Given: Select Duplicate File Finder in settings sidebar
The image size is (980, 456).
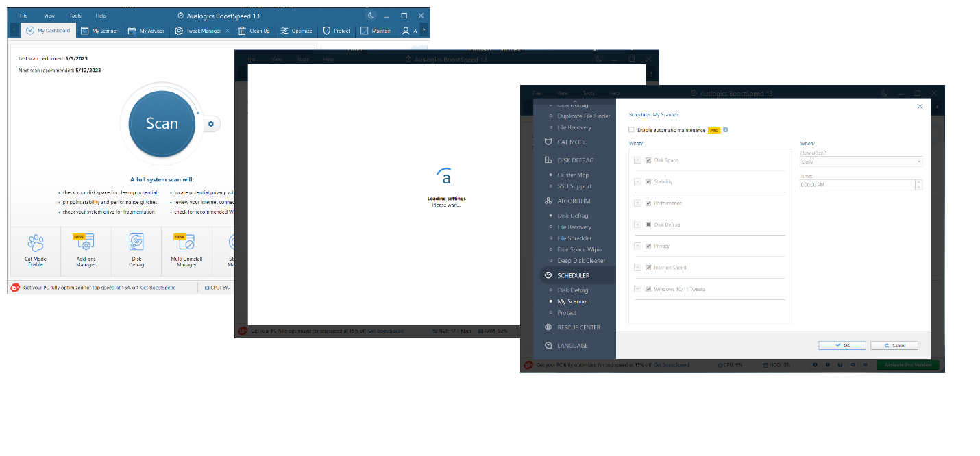Looking at the screenshot, I should pos(583,116).
